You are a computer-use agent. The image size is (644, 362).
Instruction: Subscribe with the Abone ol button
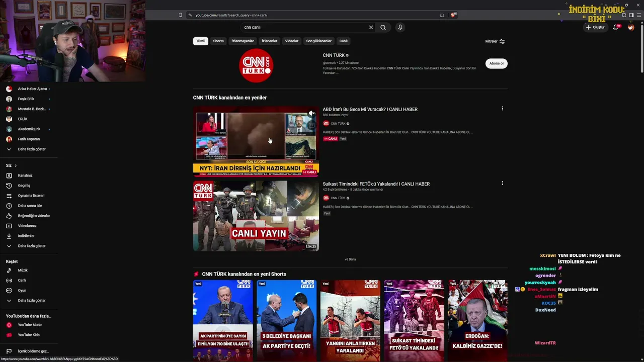[x=496, y=63]
